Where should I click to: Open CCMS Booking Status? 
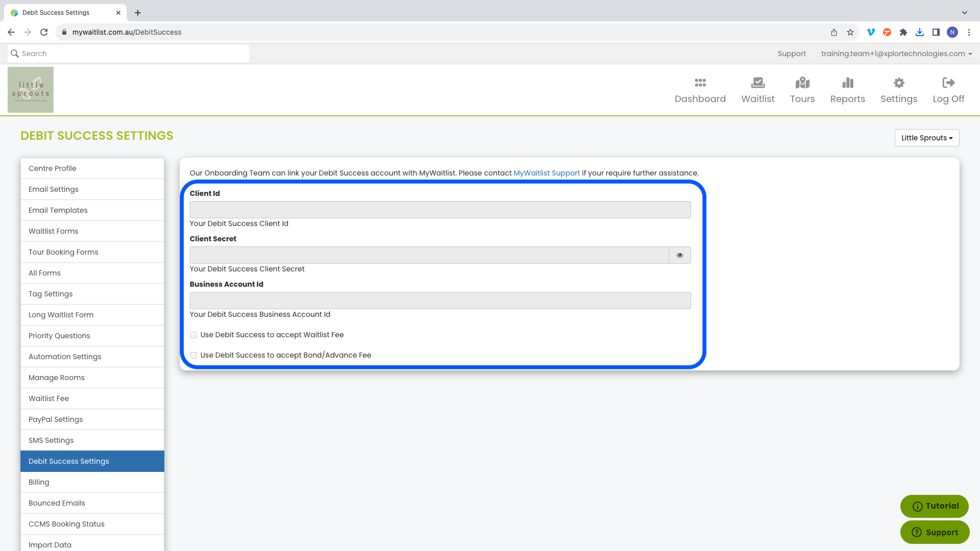[92, 524]
